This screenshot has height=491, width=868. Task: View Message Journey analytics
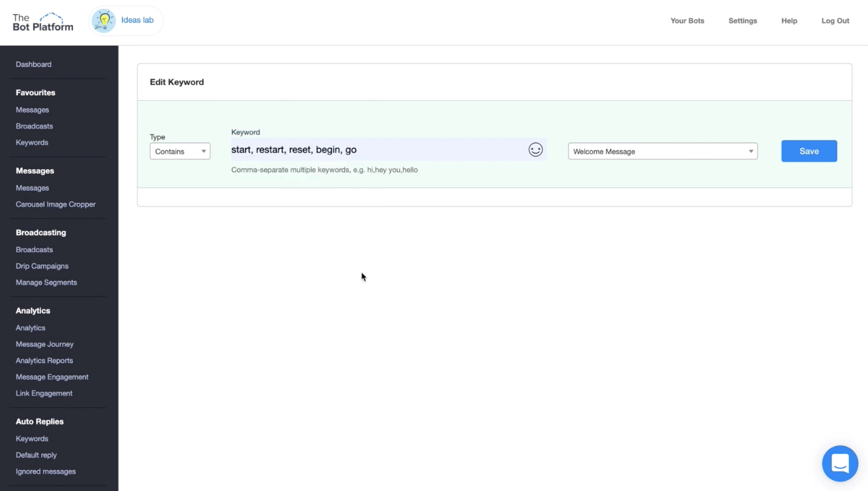44,344
